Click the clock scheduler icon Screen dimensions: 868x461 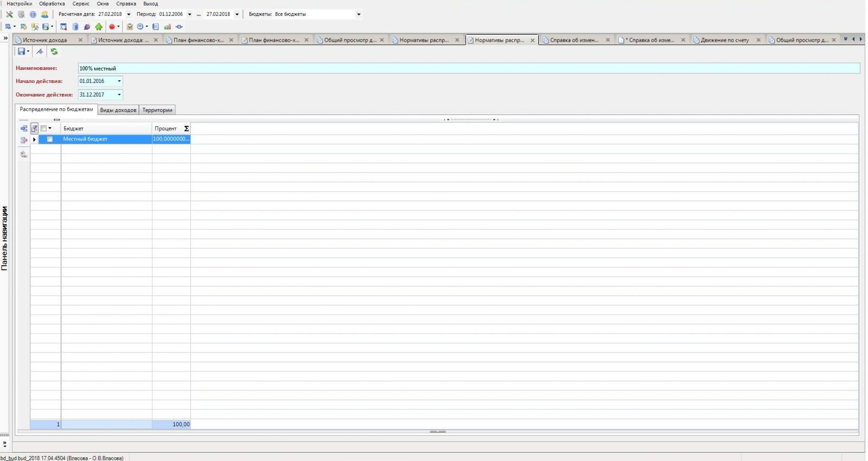tap(141, 27)
